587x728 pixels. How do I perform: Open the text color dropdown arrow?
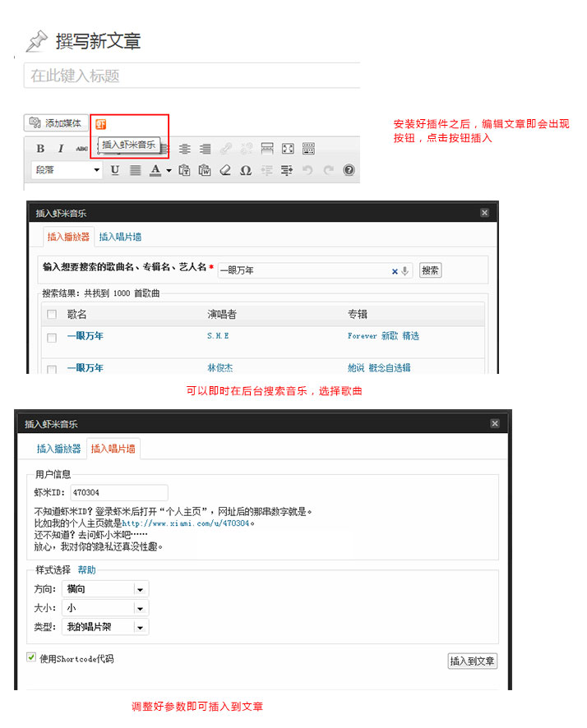[169, 170]
